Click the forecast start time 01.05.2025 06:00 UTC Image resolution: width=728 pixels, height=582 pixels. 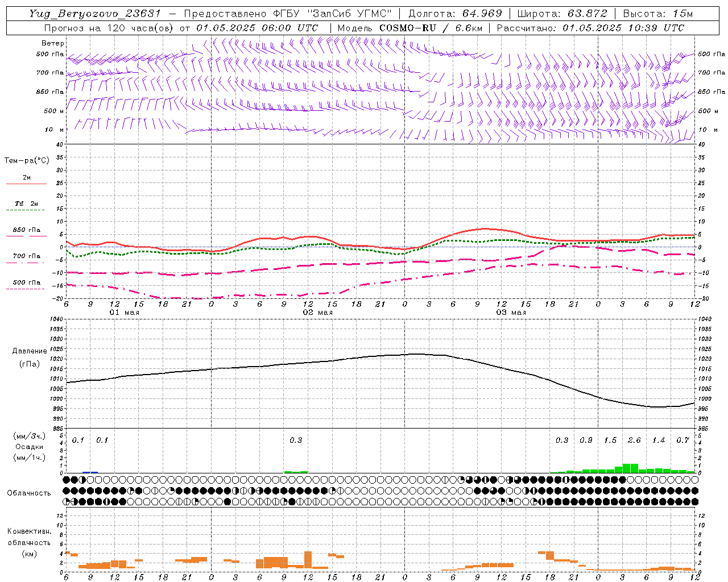[x=257, y=28]
